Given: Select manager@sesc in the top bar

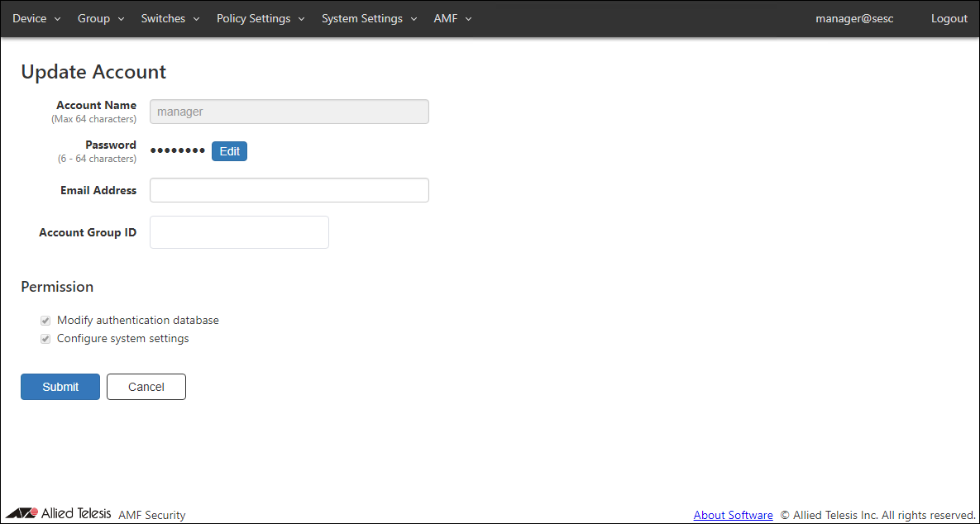Looking at the screenshot, I should click(854, 18).
